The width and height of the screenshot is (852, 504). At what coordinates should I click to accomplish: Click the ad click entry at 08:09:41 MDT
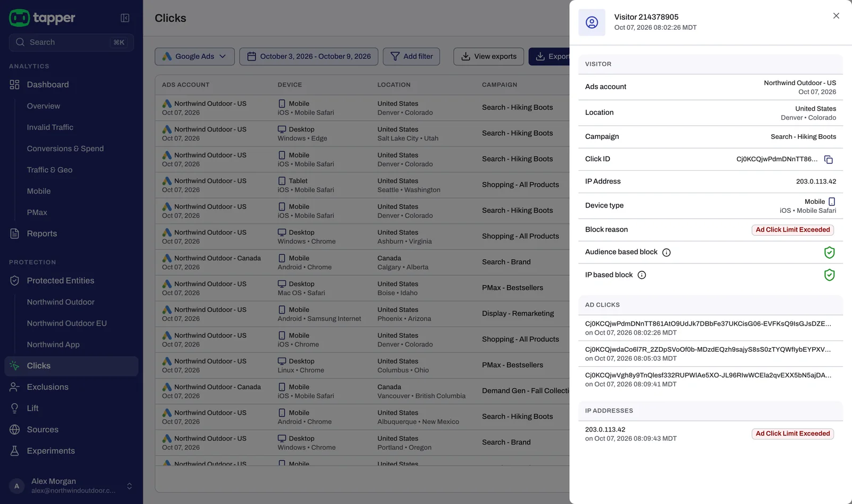tap(710, 379)
